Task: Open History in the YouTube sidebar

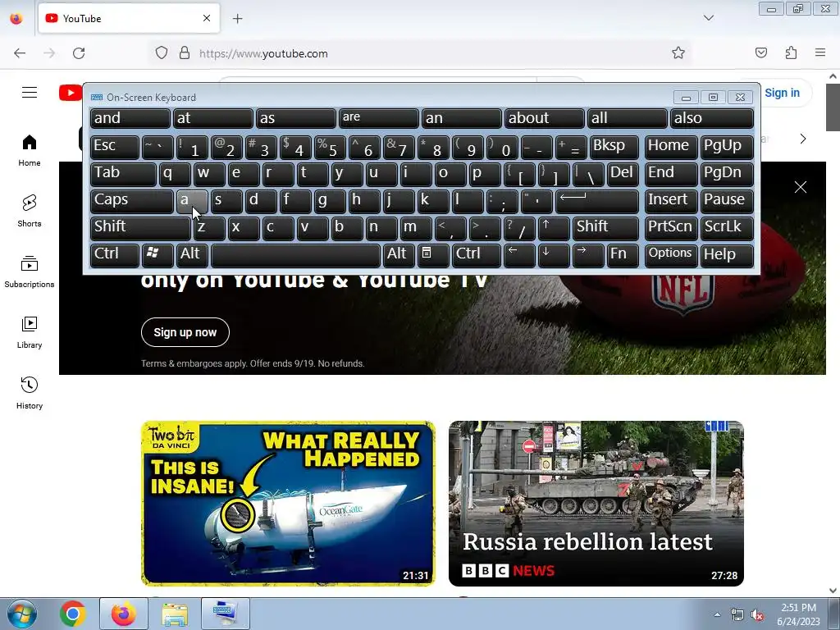Action: (30, 393)
